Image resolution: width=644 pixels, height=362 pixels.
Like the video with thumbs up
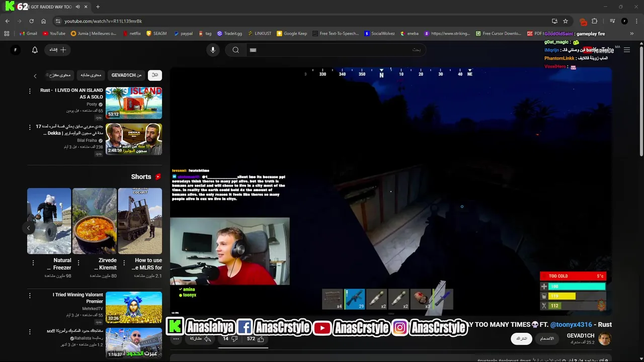tap(256, 339)
